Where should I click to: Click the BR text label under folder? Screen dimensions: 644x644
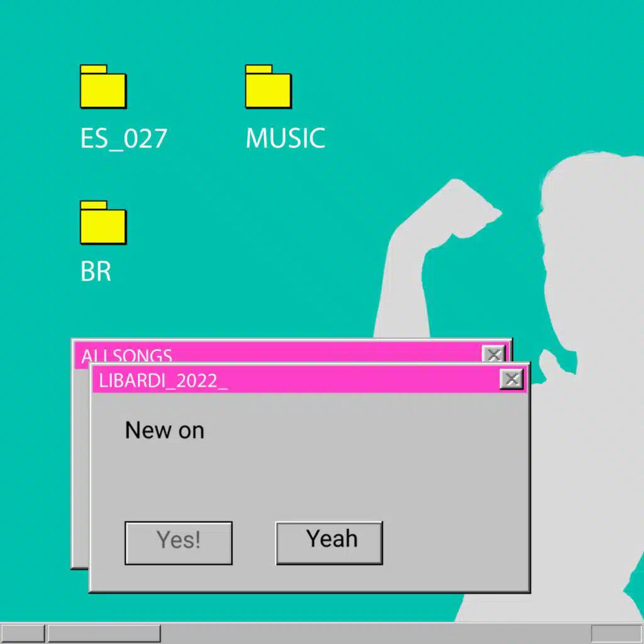pyautogui.click(x=96, y=272)
